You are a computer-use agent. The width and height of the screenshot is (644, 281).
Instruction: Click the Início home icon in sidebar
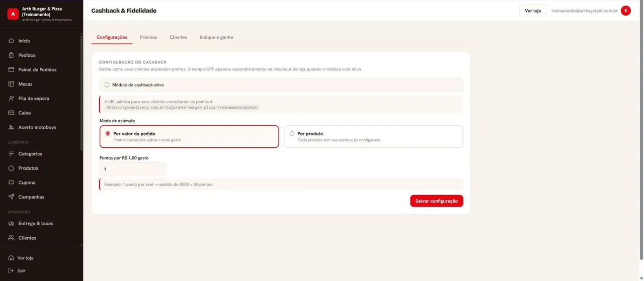(11, 41)
